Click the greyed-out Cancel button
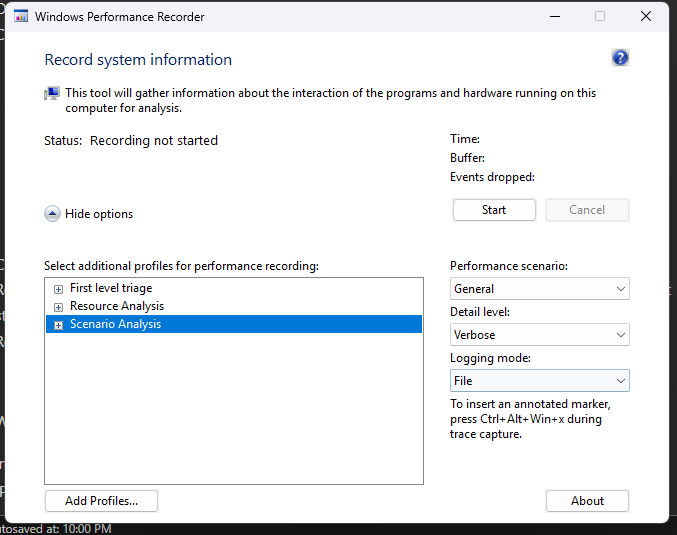This screenshot has height=535, width=677. (x=587, y=210)
